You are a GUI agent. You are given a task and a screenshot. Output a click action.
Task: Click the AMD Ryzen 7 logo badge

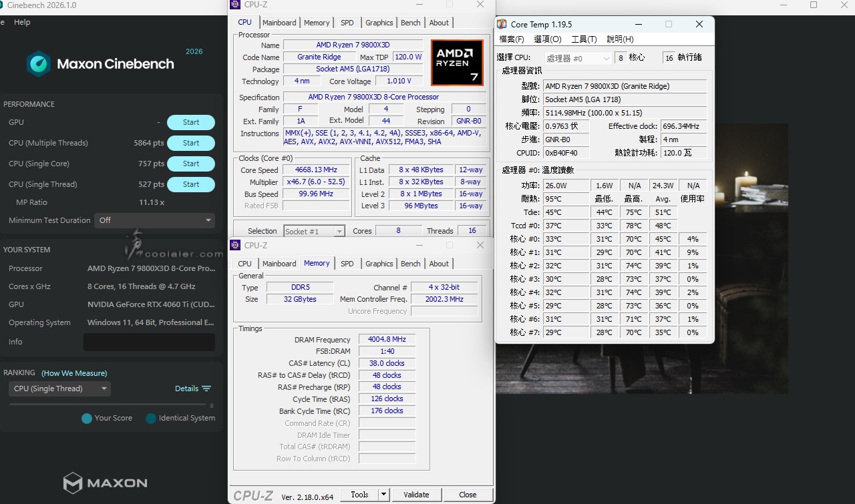(x=457, y=63)
